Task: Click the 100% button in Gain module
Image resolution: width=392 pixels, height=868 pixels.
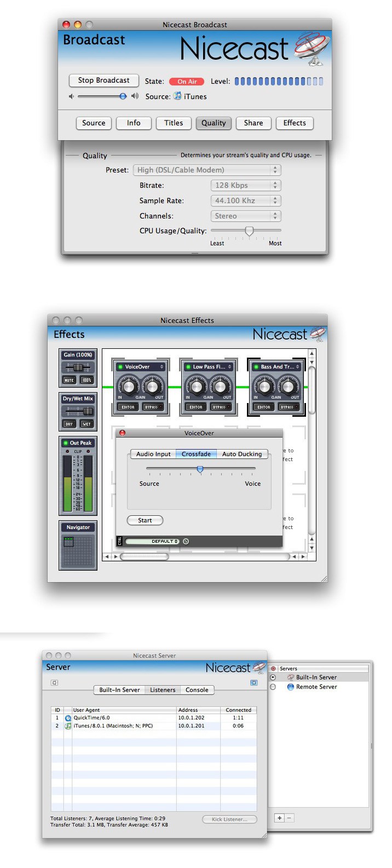Action: 87,380
